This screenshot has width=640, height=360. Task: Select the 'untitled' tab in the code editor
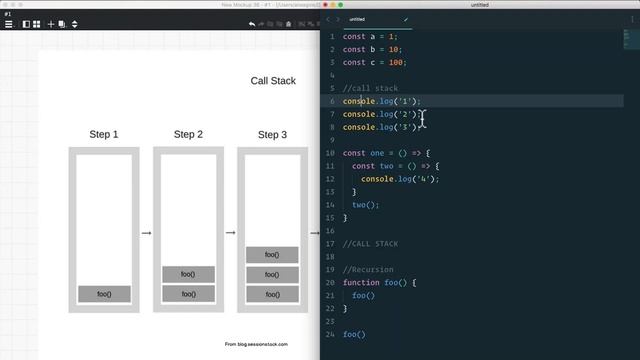pos(357,19)
